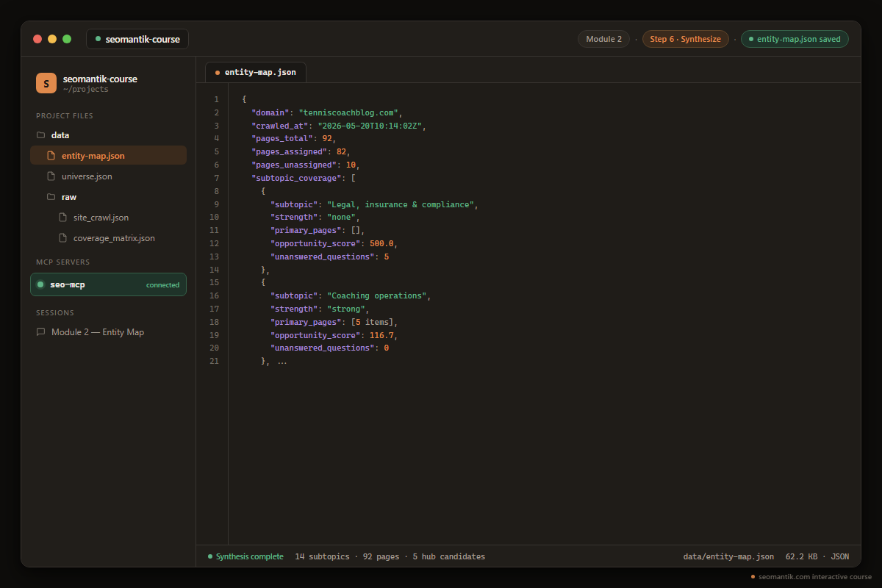Click the raw folder icon
The width and height of the screenshot is (882, 588).
click(51, 197)
